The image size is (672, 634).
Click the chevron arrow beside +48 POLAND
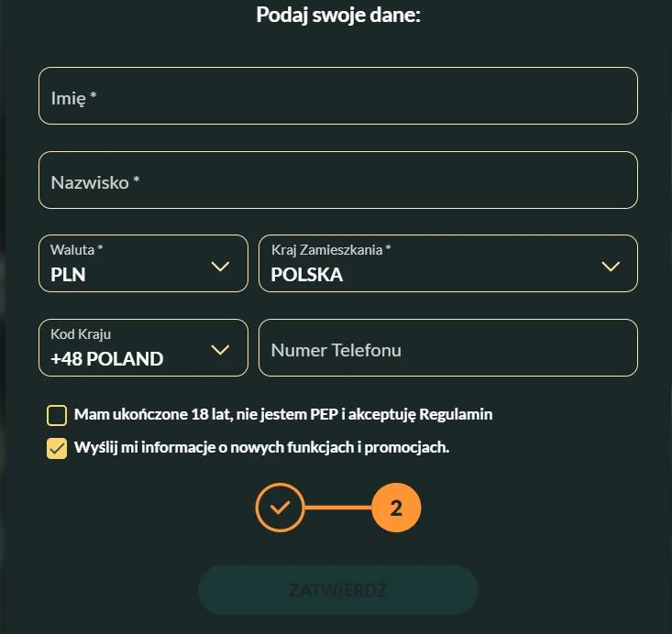[x=220, y=349]
